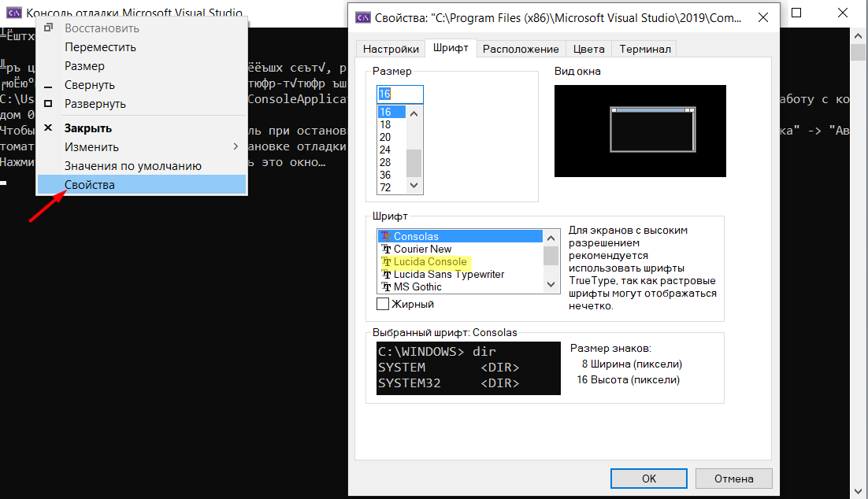Click the console window scrollbar thumb
Viewport: 868px width, 499px height.
[858, 52]
